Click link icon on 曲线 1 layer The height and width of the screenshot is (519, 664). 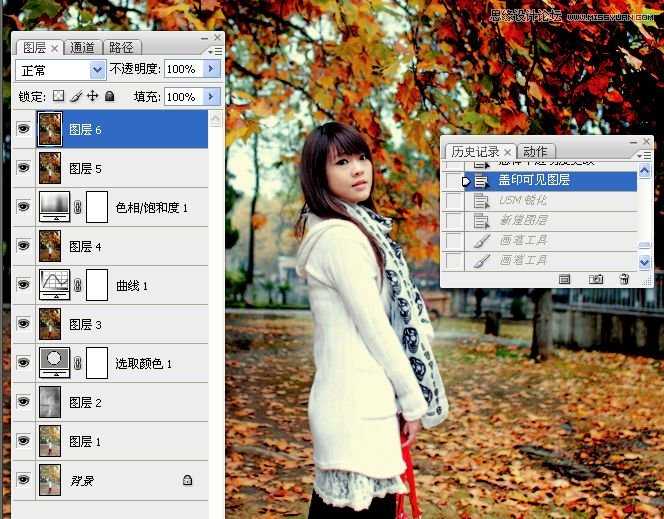(x=78, y=285)
